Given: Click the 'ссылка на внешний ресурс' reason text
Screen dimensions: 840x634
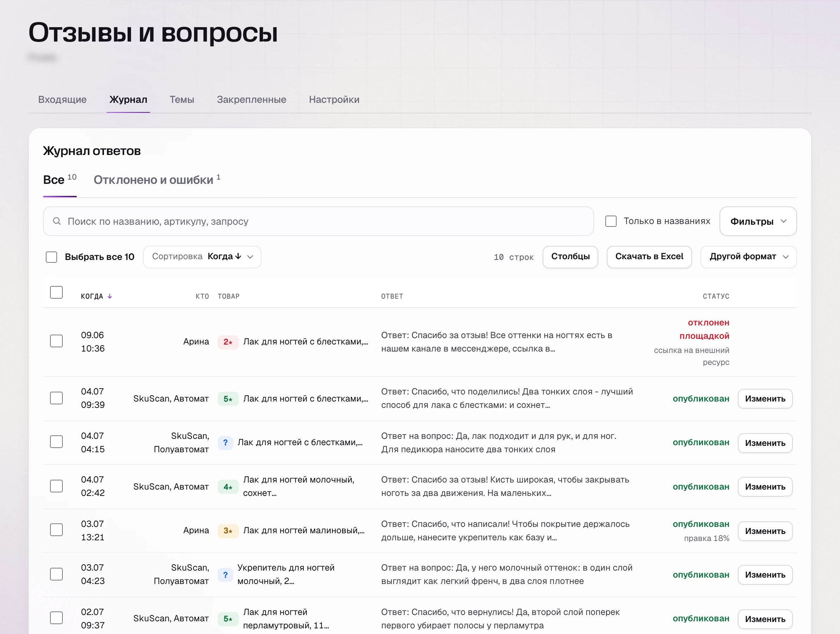Looking at the screenshot, I should click(x=692, y=356).
